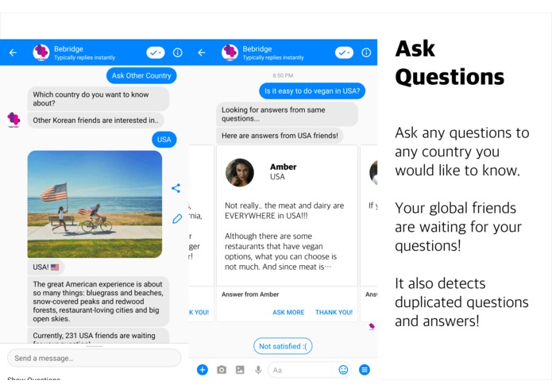Share the USA photo using share icon

coord(176,188)
